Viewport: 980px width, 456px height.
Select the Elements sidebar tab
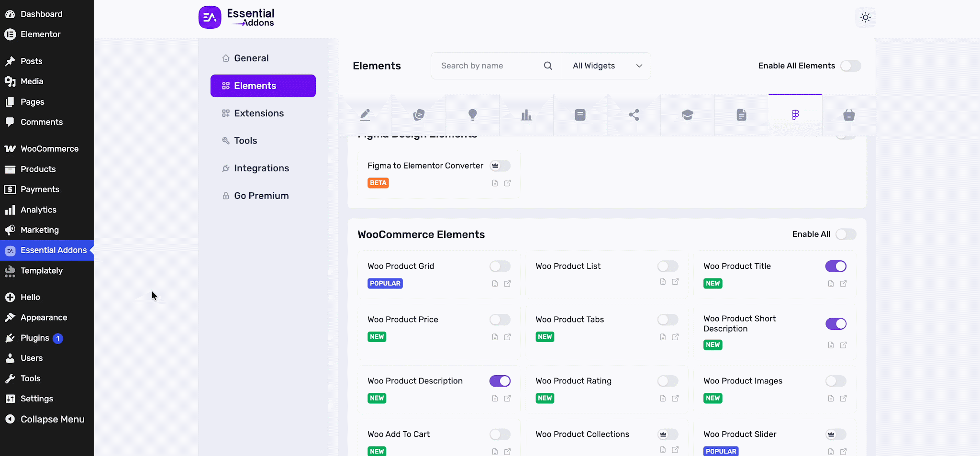(263, 86)
